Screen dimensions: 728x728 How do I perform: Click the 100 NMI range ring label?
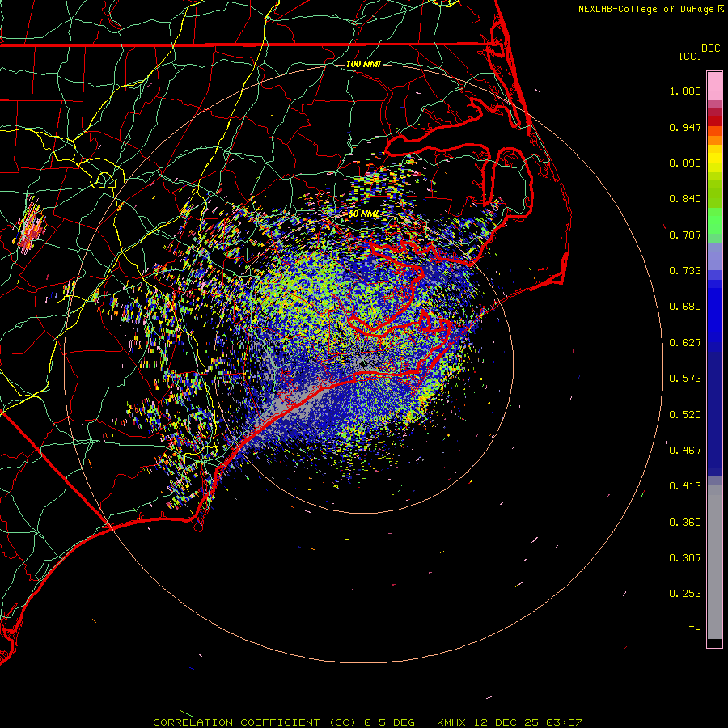click(363, 64)
